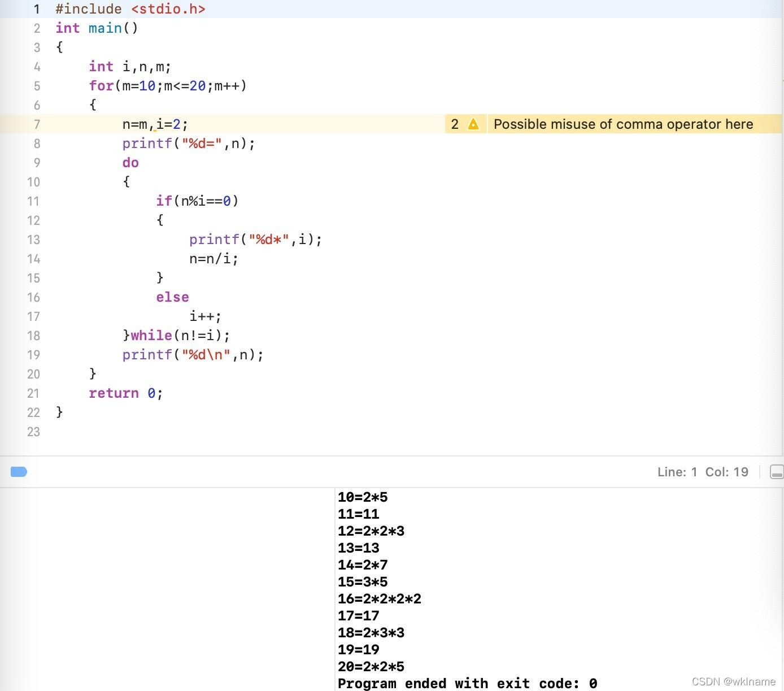Click the blue breakpoint toggle in debug bar

tap(19, 472)
